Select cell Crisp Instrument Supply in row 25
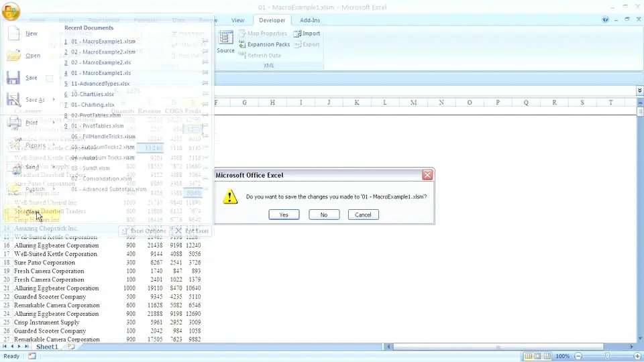Image resolution: width=644 pixels, height=362 pixels. click(46, 322)
